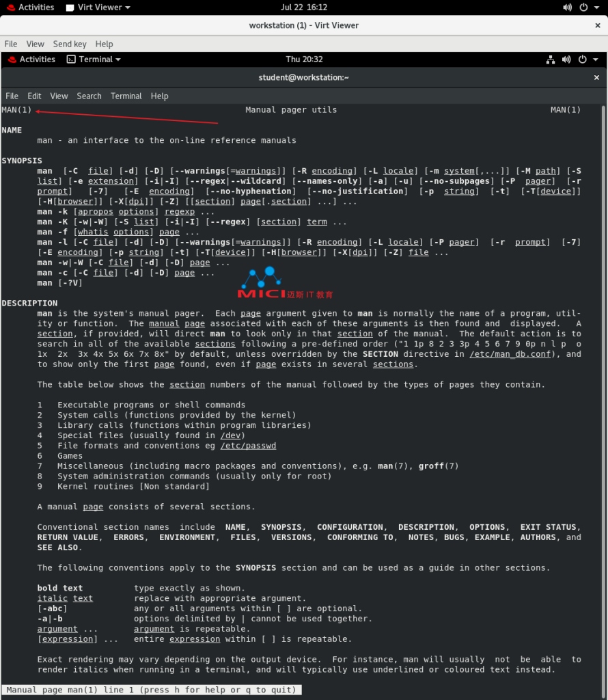The width and height of the screenshot is (608, 700).
Task: Expand the host system menu arrow
Action: click(x=596, y=8)
